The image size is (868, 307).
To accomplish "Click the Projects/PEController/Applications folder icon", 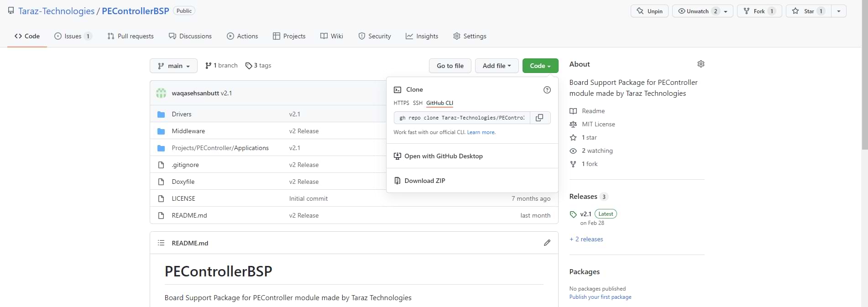I will point(161,148).
